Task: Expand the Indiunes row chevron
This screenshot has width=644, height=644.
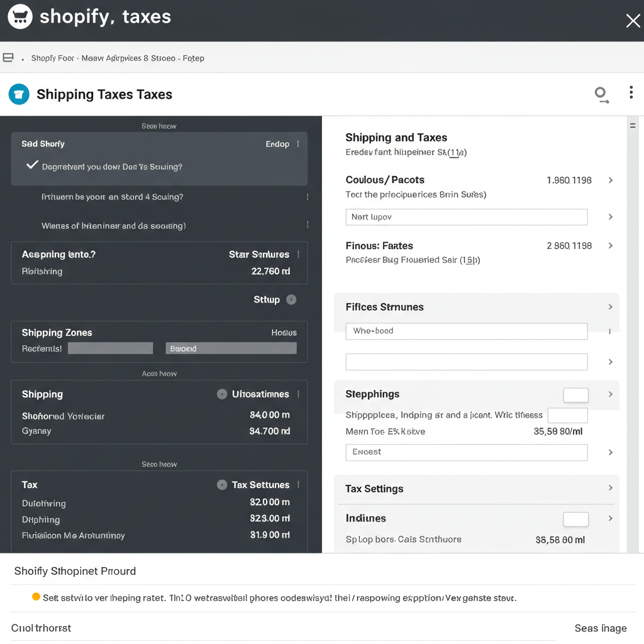Action: pos(611,518)
